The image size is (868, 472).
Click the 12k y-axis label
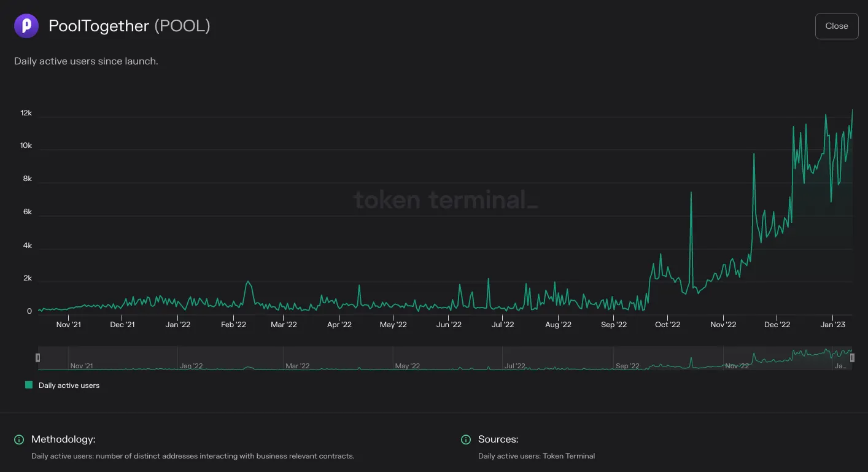[26, 114]
